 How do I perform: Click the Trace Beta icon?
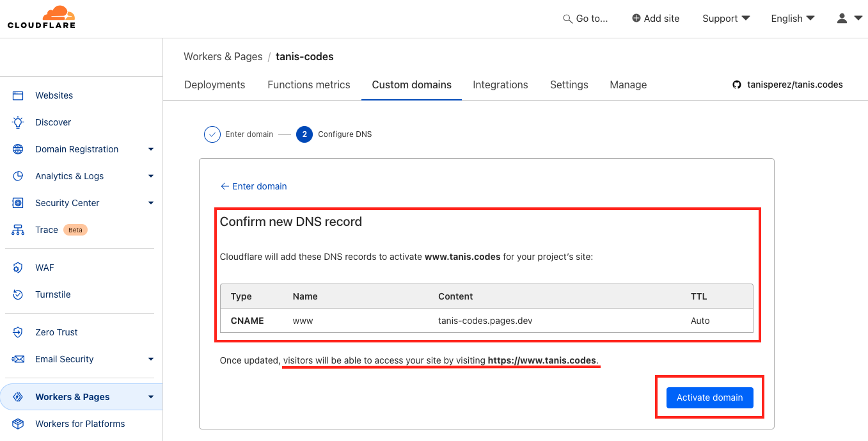click(17, 230)
